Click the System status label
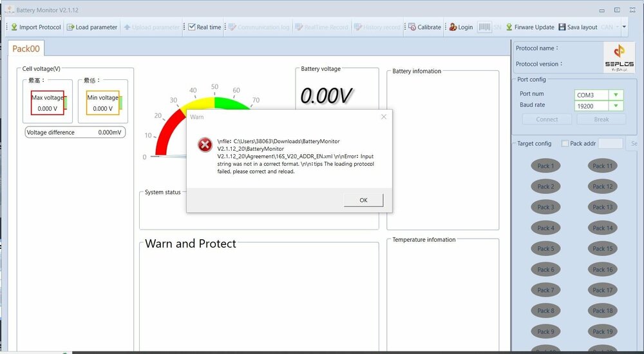The width and height of the screenshot is (644, 354). tap(163, 192)
